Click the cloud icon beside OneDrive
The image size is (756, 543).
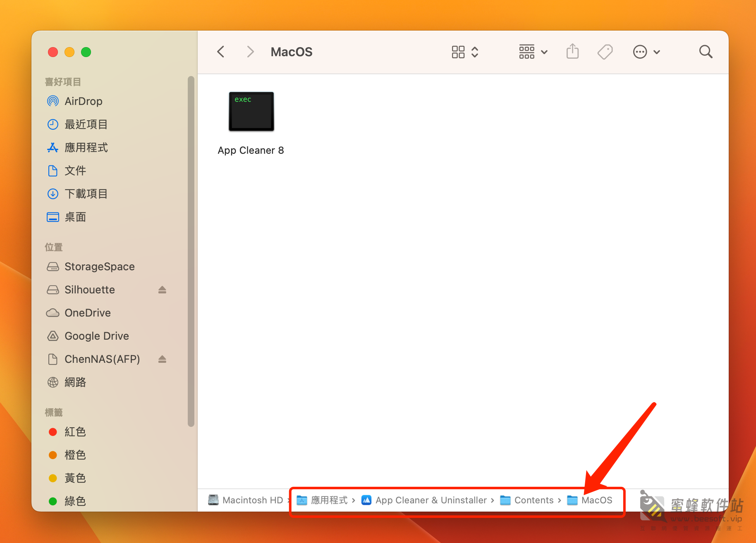[x=53, y=313]
